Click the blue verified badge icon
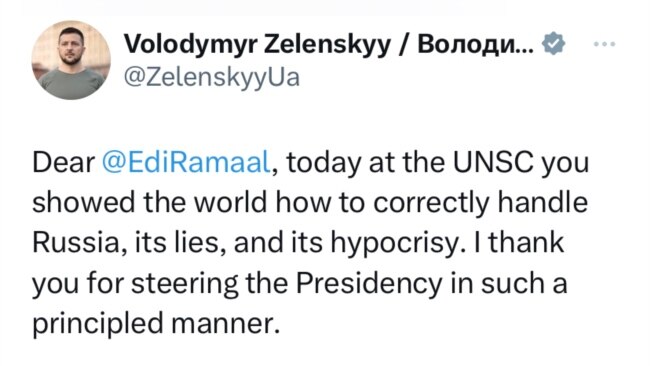650x366 pixels. click(x=553, y=44)
